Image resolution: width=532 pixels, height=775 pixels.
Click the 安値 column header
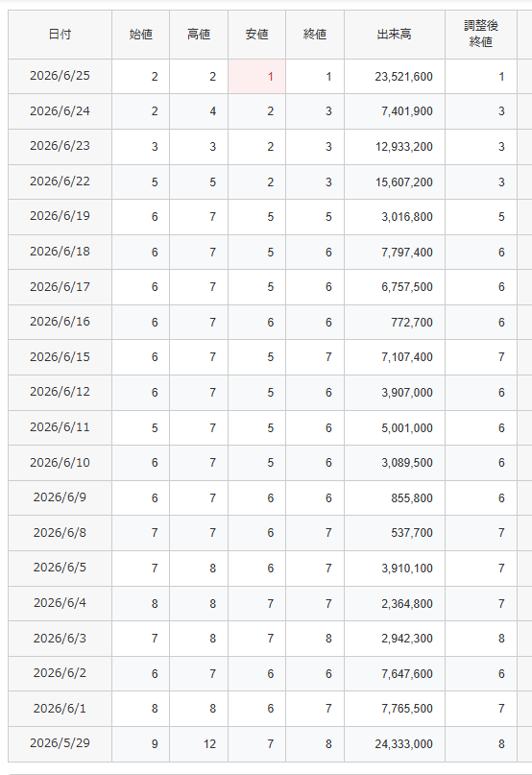click(256, 35)
